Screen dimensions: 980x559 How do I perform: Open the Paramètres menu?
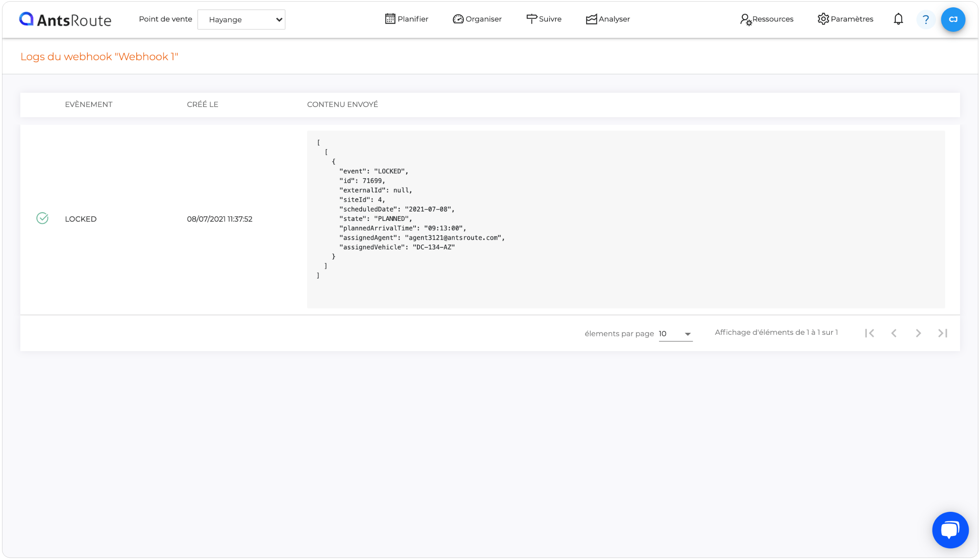[845, 19]
